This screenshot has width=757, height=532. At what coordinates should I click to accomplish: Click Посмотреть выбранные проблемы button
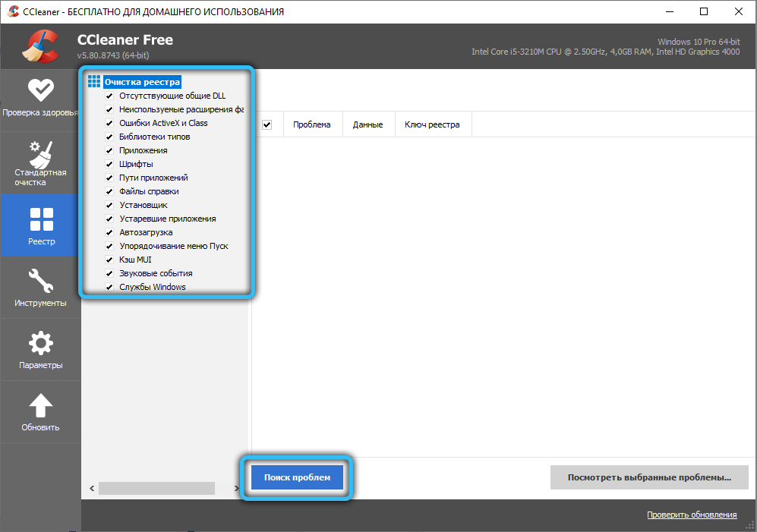tap(649, 478)
